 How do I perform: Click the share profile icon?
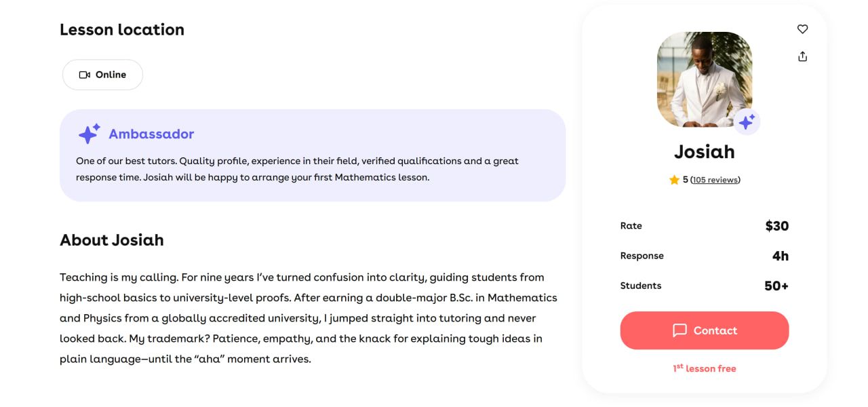pos(802,56)
